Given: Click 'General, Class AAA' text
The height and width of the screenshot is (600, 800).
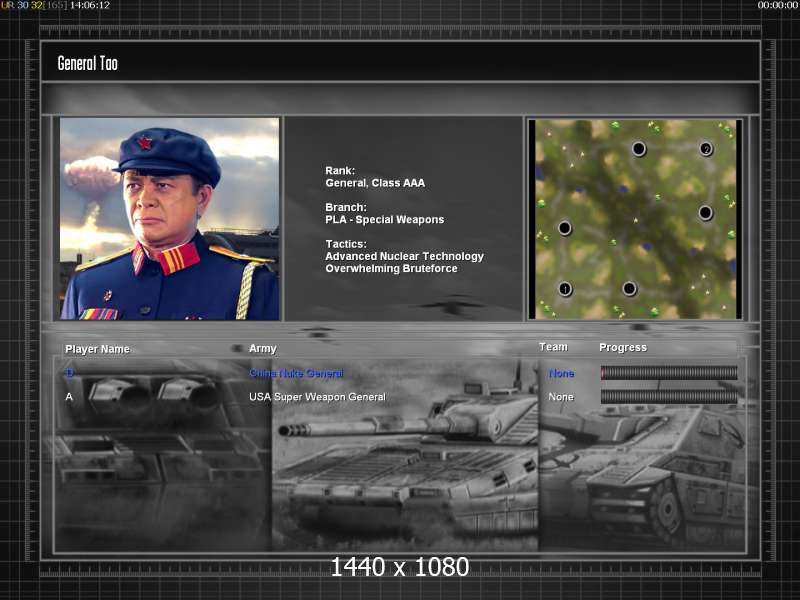Looking at the screenshot, I should (x=375, y=183).
